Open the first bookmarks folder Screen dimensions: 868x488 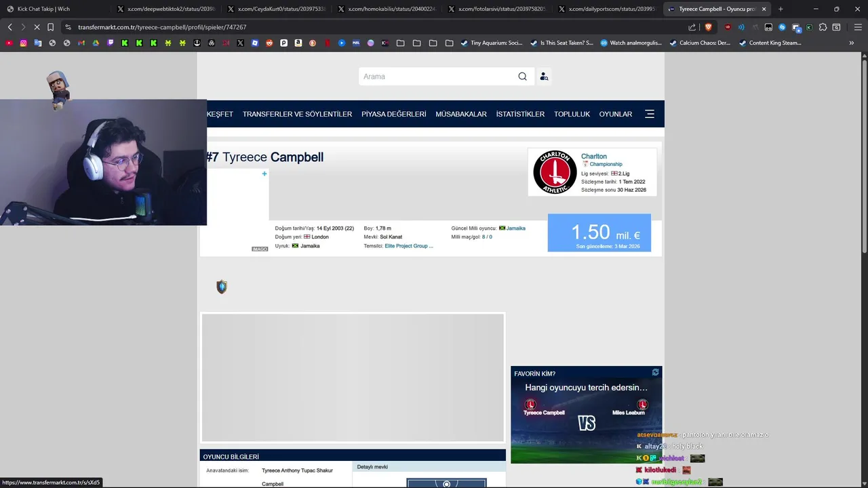401,43
